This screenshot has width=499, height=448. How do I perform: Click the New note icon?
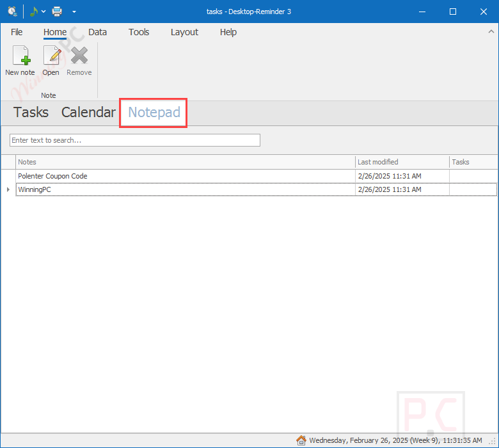21,56
